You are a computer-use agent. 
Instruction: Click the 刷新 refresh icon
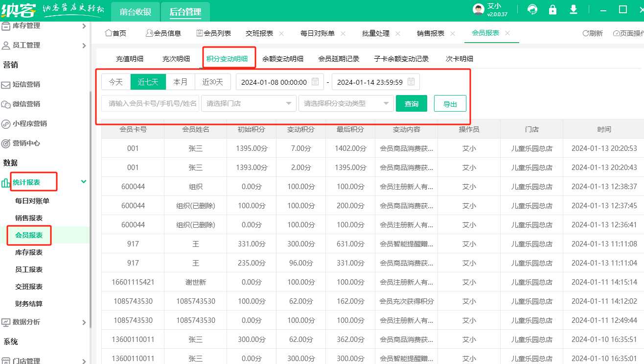[585, 33]
